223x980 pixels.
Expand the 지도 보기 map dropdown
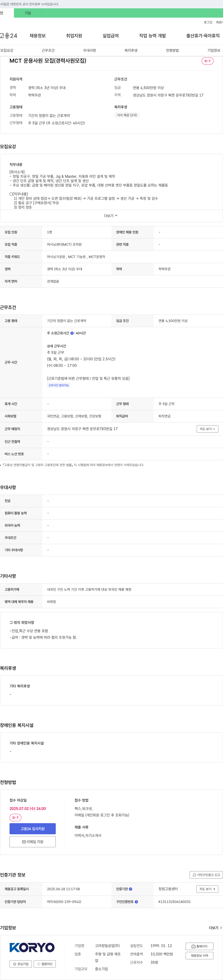click(207, 429)
